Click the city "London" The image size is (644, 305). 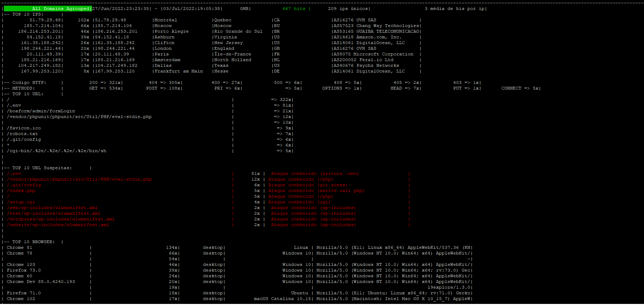(163, 48)
